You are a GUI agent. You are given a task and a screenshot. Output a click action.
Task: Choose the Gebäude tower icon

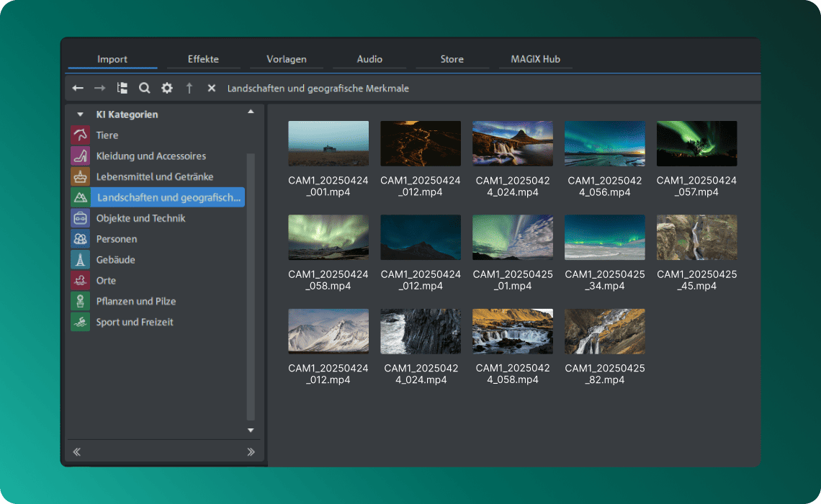click(x=80, y=260)
